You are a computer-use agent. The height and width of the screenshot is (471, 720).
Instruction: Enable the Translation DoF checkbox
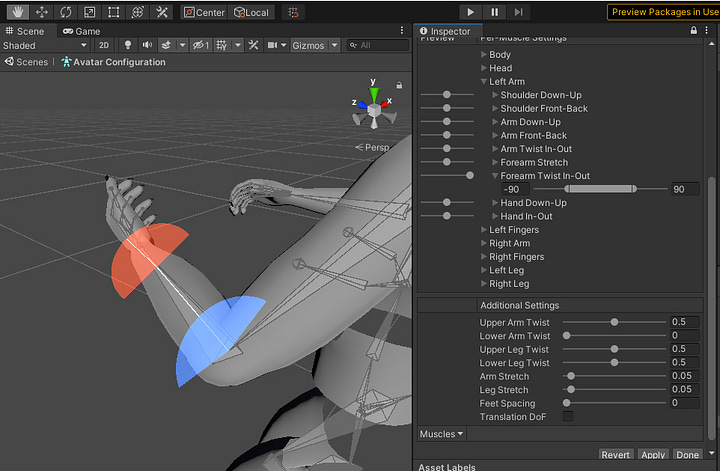click(x=568, y=416)
